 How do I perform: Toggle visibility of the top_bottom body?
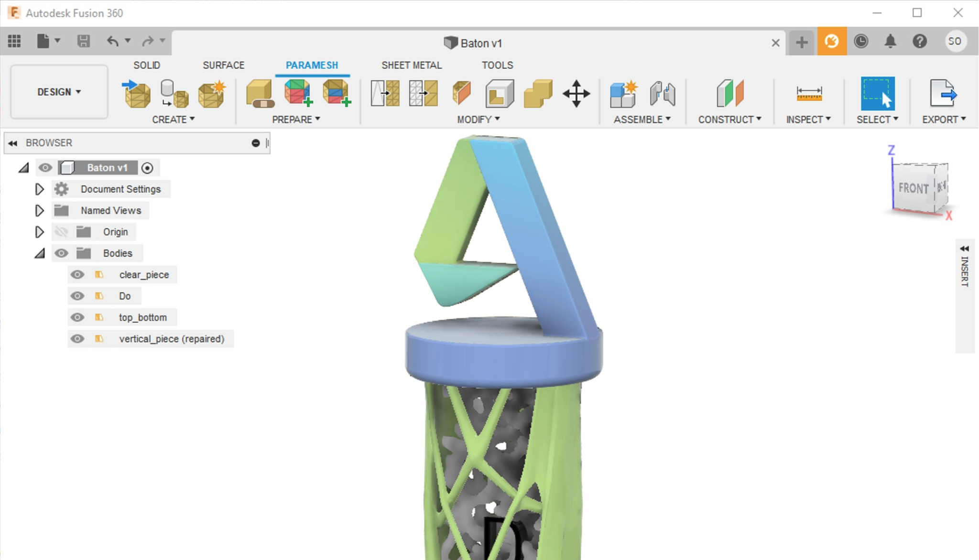[77, 317]
